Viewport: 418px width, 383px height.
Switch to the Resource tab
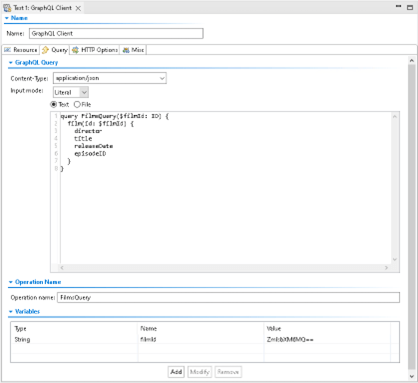coord(21,50)
